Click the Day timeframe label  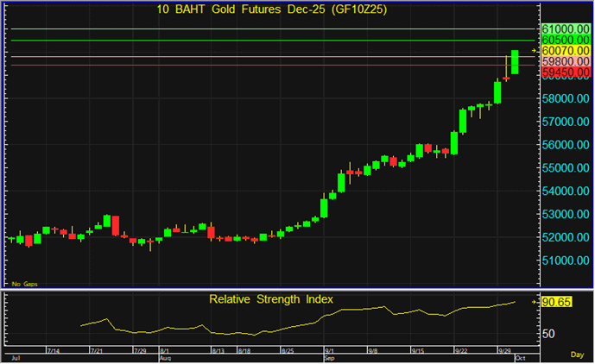pyautogui.click(x=577, y=355)
